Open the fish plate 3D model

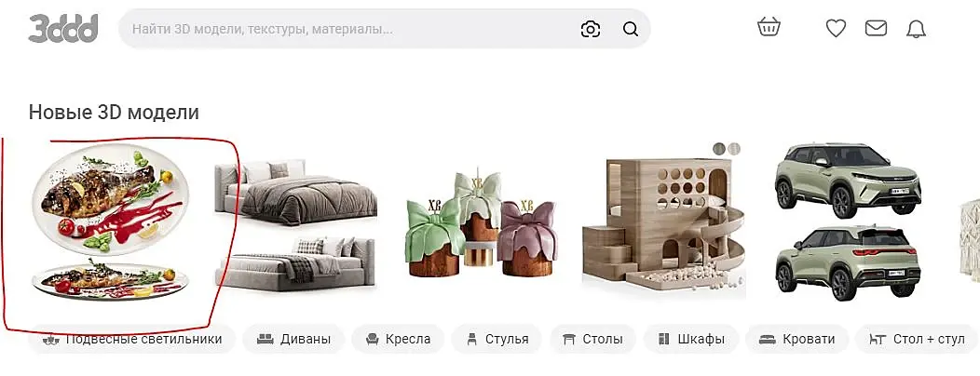111,222
